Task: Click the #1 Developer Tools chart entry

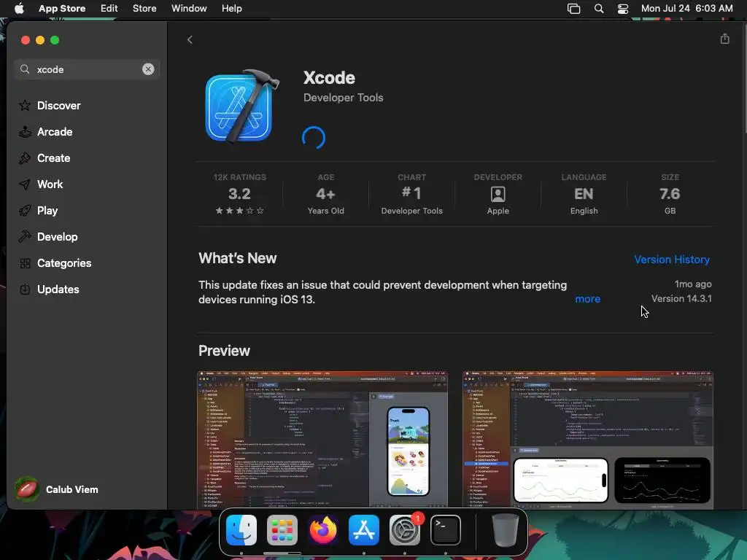Action: (411, 195)
